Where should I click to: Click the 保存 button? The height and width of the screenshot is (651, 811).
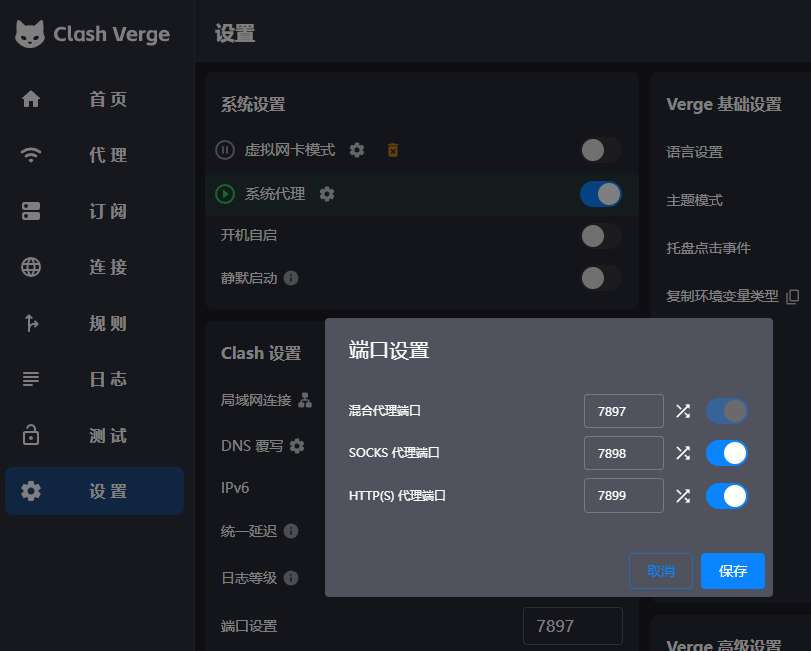point(732,571)
